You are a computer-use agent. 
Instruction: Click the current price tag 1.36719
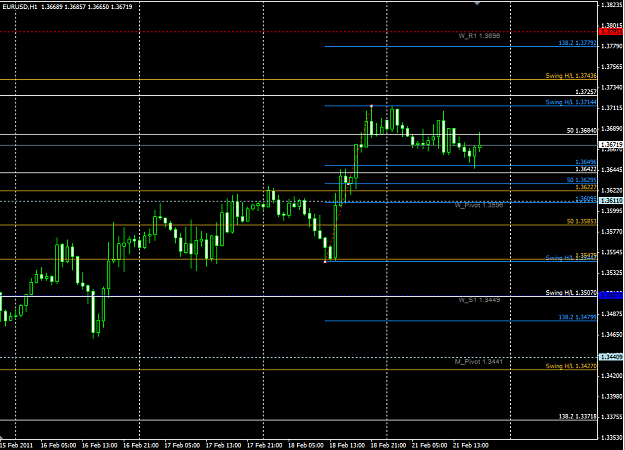[x=611, y=145]
